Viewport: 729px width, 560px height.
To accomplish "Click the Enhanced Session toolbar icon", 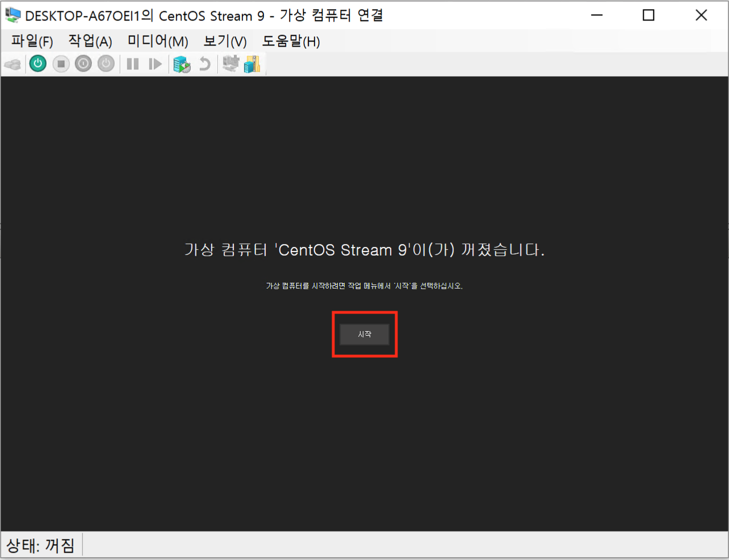I will 231,64.
